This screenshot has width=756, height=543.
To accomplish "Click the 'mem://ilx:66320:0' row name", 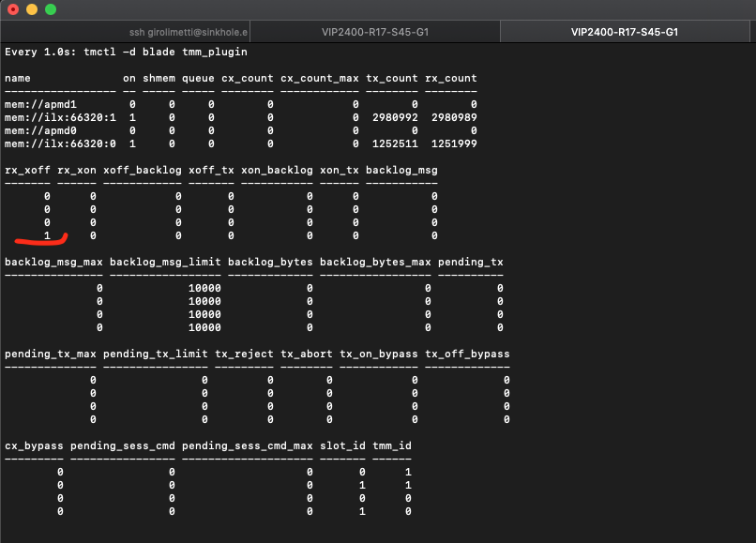I will pos(60,143).
